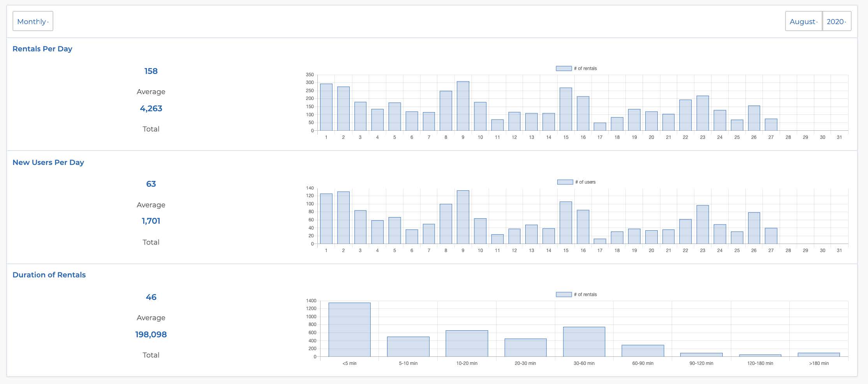Toggle '# of users' legend in New Users chart
This screenshot has width=868, height=384.
[x=565, y=182]
